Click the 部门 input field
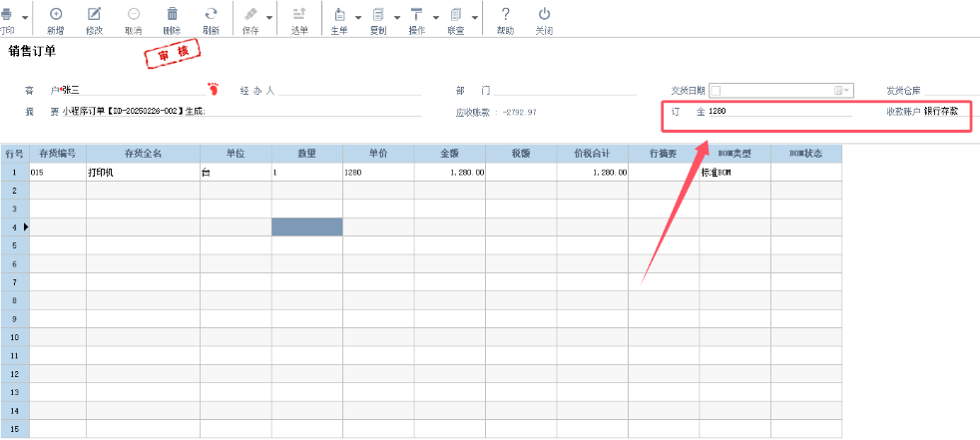This screenshot has width=980, height=440. click(x=565, y=91)
